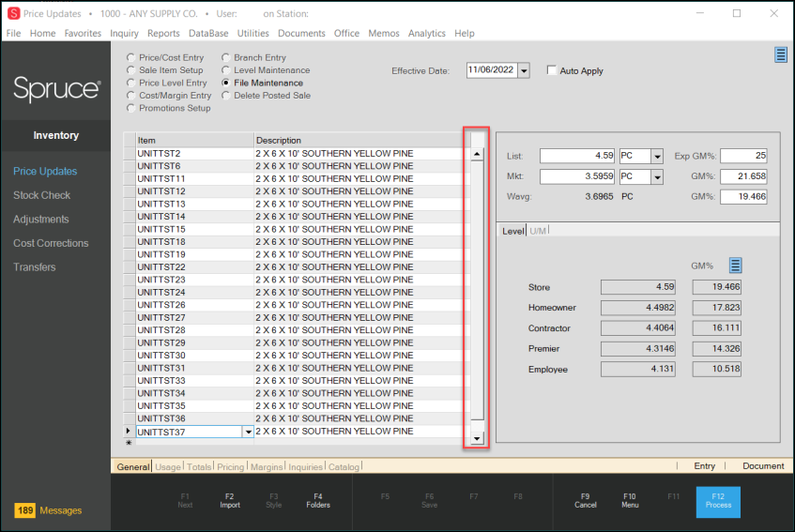Image resolution: width=795 pixels, height=532 pixels.
Task: Click the Mkt cost input field
Action: coord(577,176)
